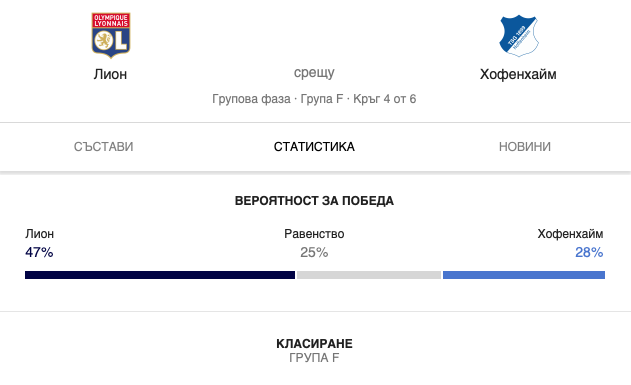Viewport: 631px width, 385px height.
Task: Click the blue Хофенхайм probability bar
Action: pos(524,275)
